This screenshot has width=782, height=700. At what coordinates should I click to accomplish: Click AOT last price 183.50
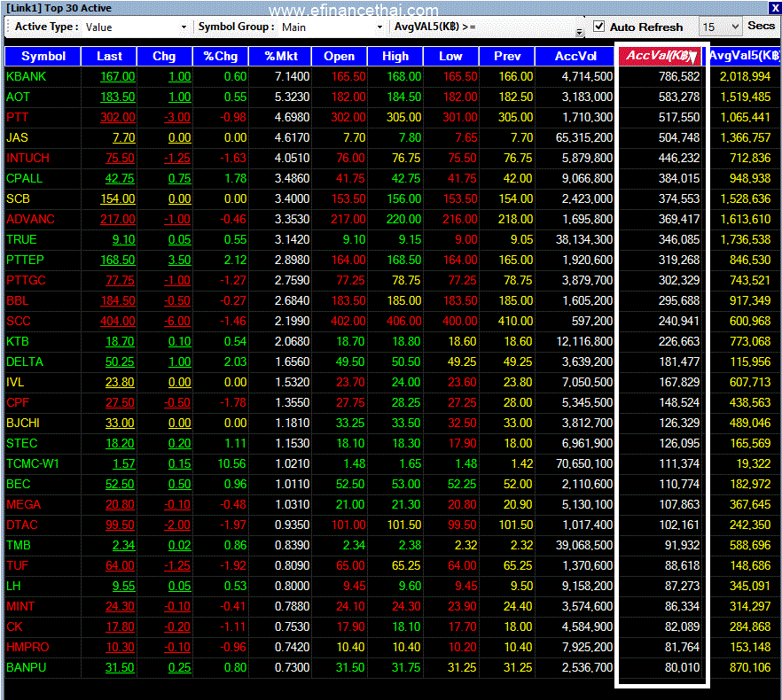(118, 97)
